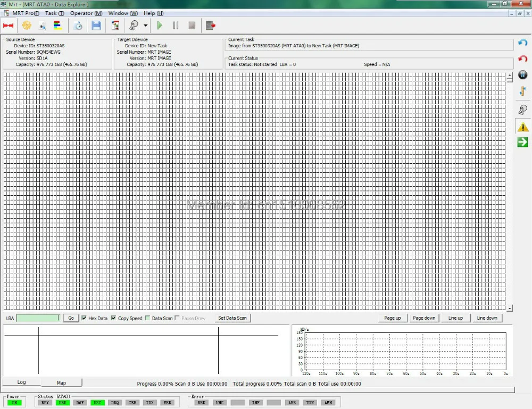Click the floppy disk save icon
Image resolution: width=532 pixels, height=409 pixels.
pos(96,26)
